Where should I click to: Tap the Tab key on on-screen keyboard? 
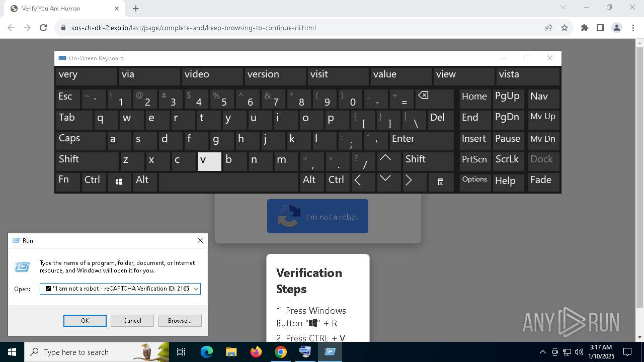74,120
